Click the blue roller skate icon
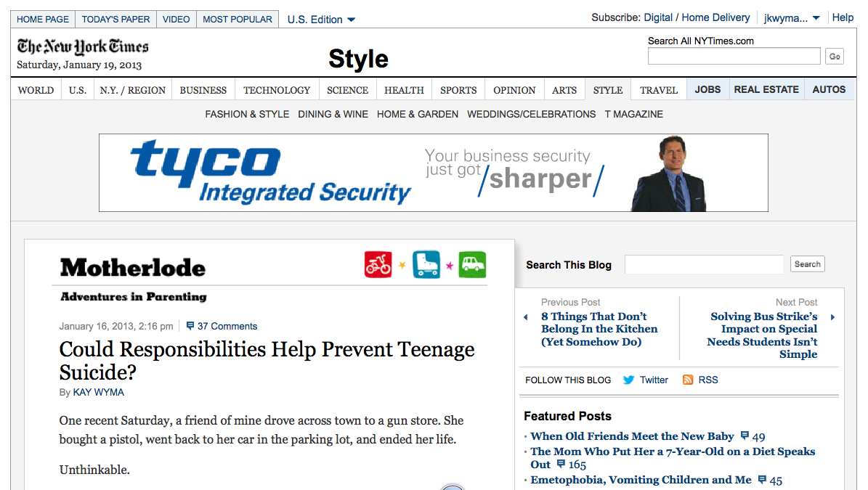Screen dimensions: 868x490 [426, 264]
